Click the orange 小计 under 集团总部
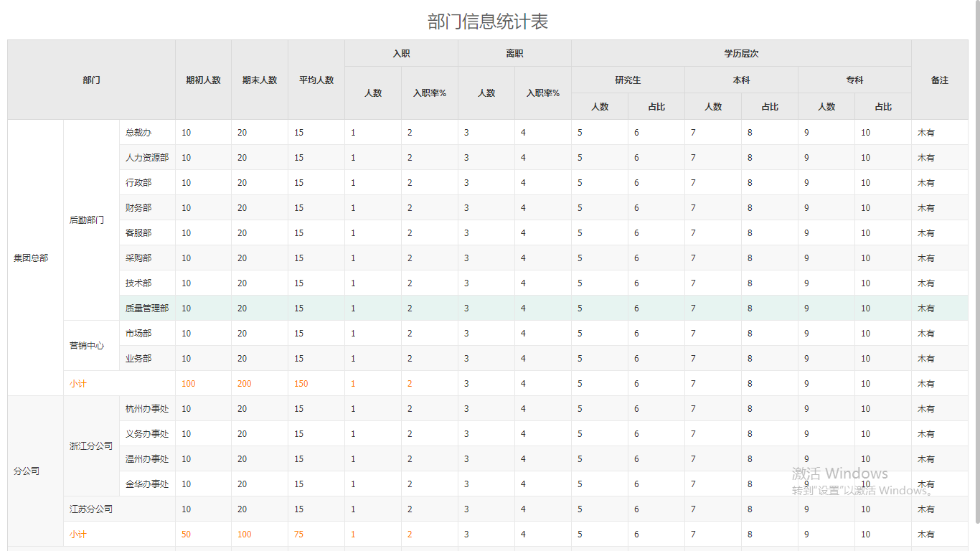 click(77, 383)
